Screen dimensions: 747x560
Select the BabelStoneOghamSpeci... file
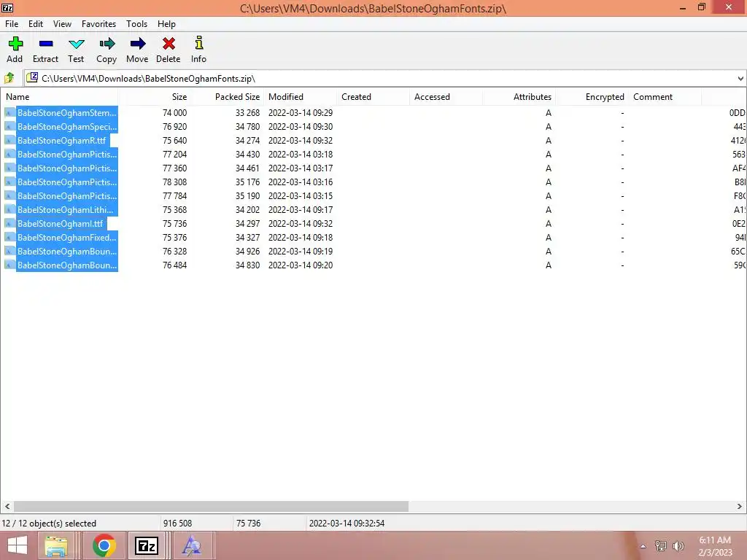click(x=66, y=127)
